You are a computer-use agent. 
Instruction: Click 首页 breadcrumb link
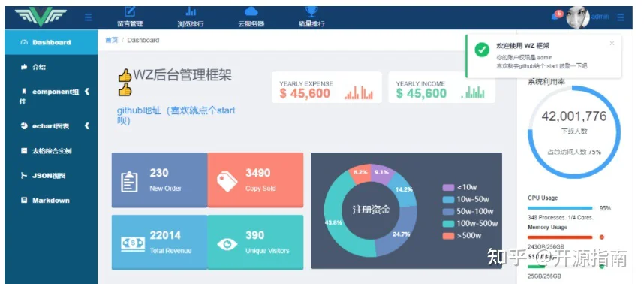click(111, 40)
